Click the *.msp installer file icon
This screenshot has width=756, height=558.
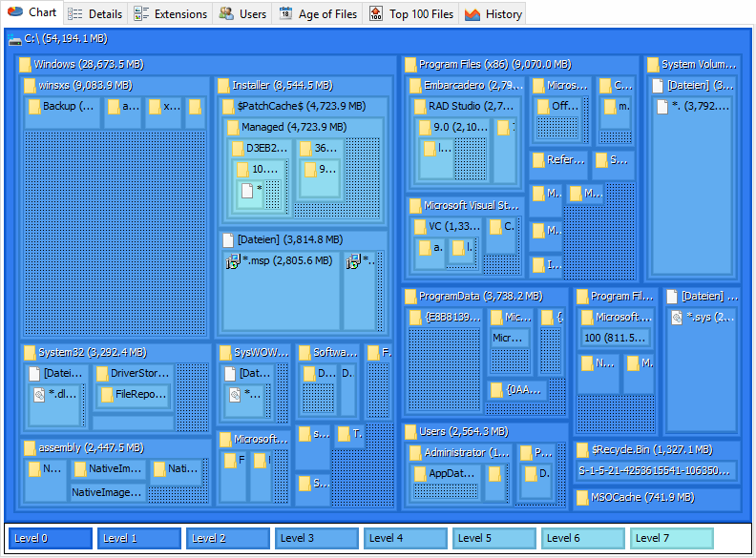coord(233,261)
